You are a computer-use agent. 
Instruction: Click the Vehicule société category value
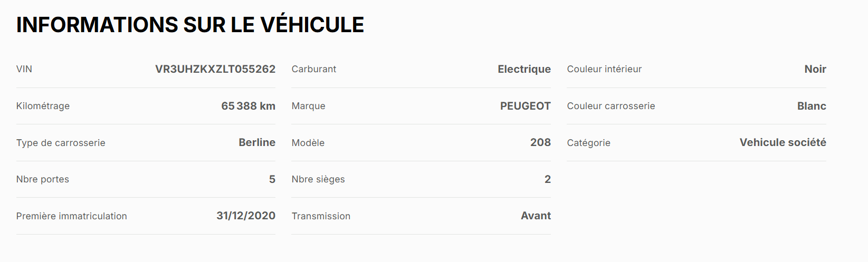(783, 142)
